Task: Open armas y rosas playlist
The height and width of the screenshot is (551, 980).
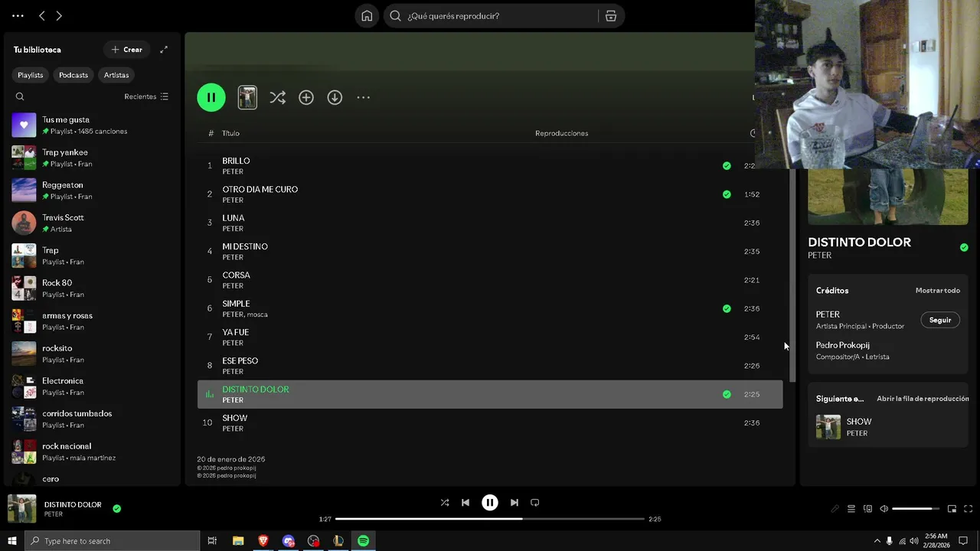Action: point(92,321)
